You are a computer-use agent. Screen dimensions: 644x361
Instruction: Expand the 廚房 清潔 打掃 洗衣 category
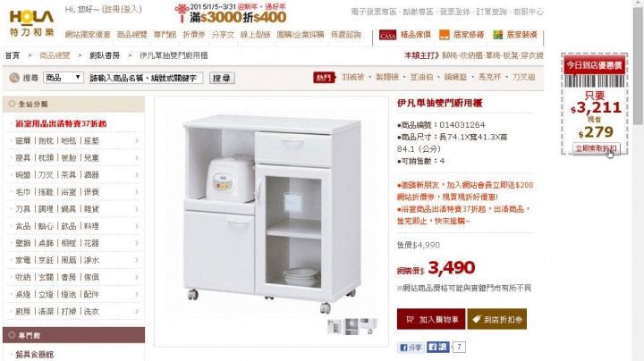(74, 311)
